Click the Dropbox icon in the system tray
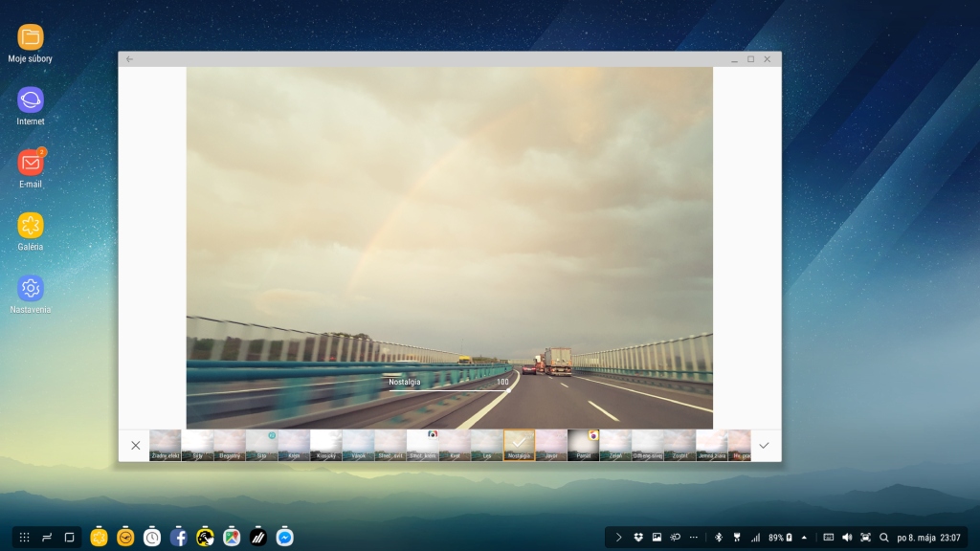 [x=638, y=538]
